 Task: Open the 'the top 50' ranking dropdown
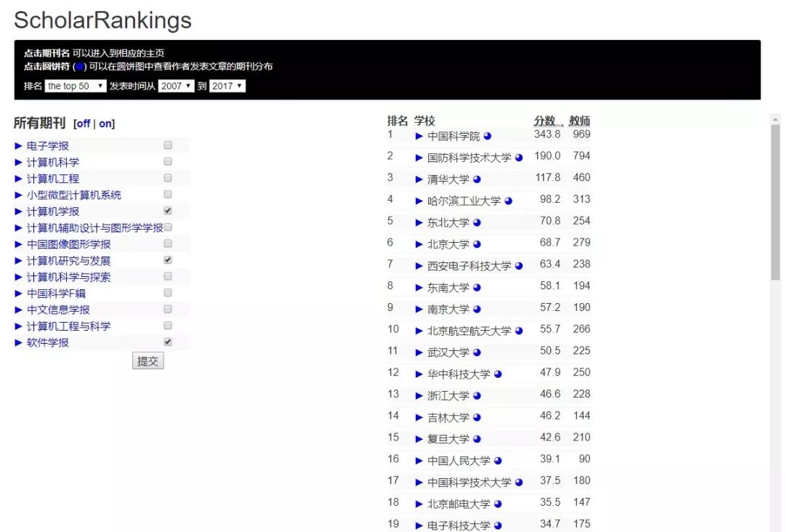[75, 86]
